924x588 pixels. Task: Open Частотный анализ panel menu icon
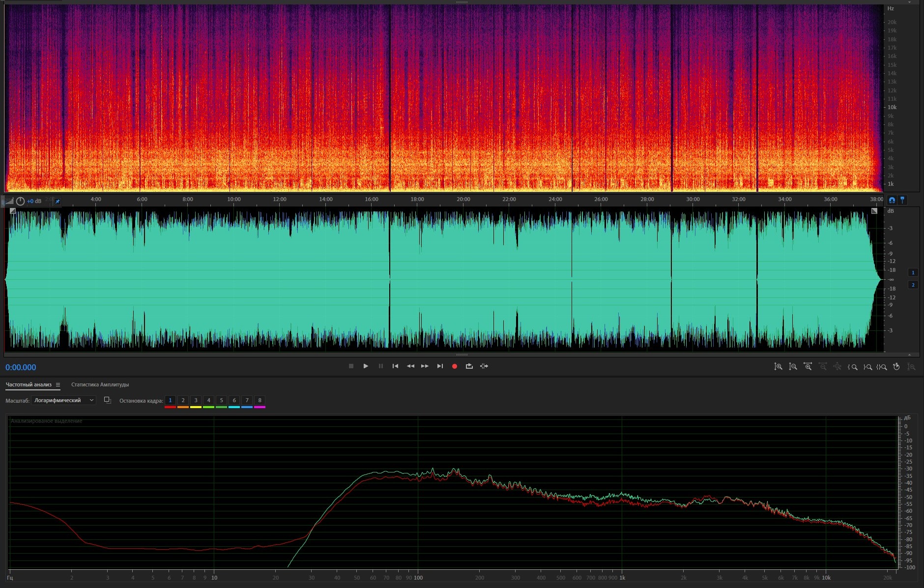(x=58, y=384)
